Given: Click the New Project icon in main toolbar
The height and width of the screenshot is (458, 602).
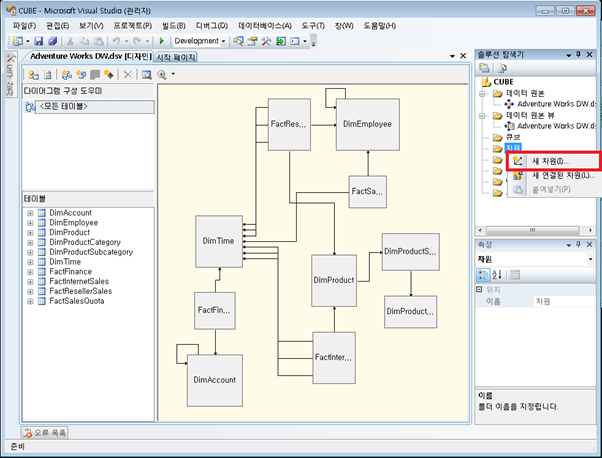Looking at the screenshot, I should pyautogui.click(x=18, y=41).
